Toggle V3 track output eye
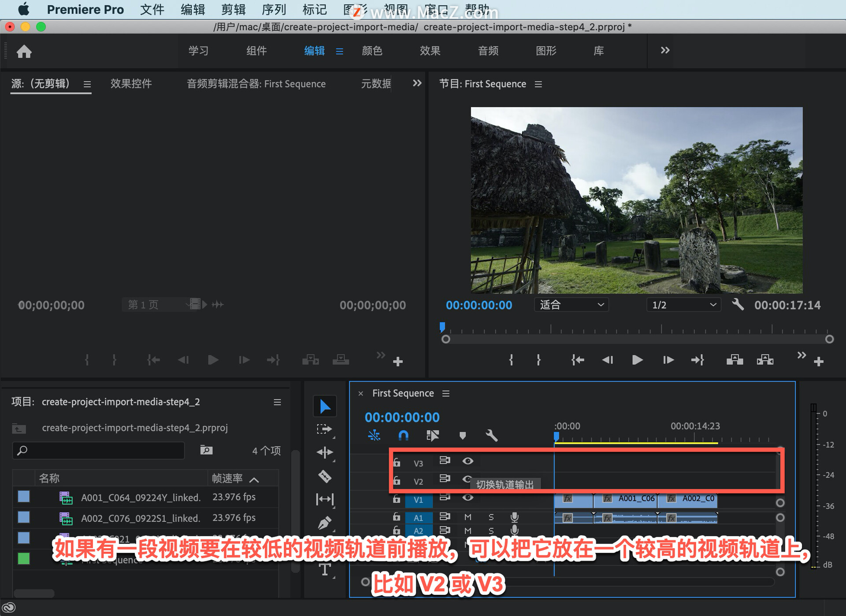Viewport: 846px width, 616px height. tap(468, 461)
